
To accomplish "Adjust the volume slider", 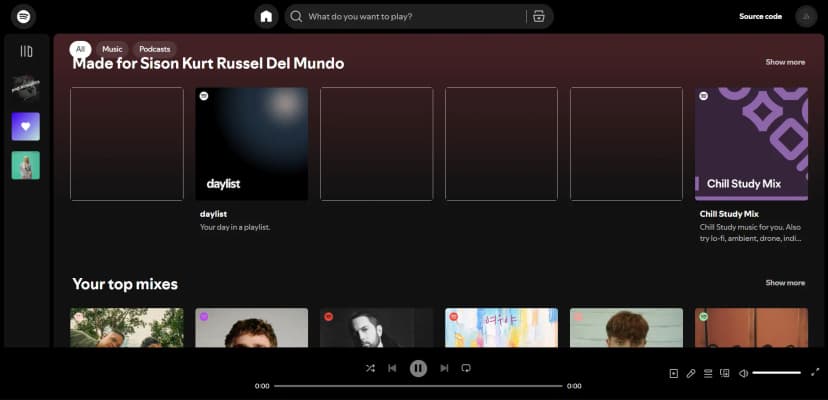I will coord(777,373).
